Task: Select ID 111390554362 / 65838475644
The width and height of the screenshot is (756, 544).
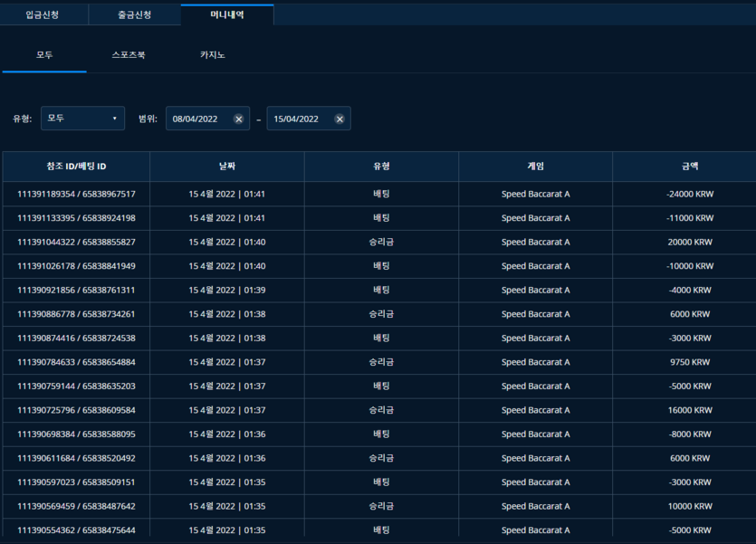Action: tap(76, 530)
